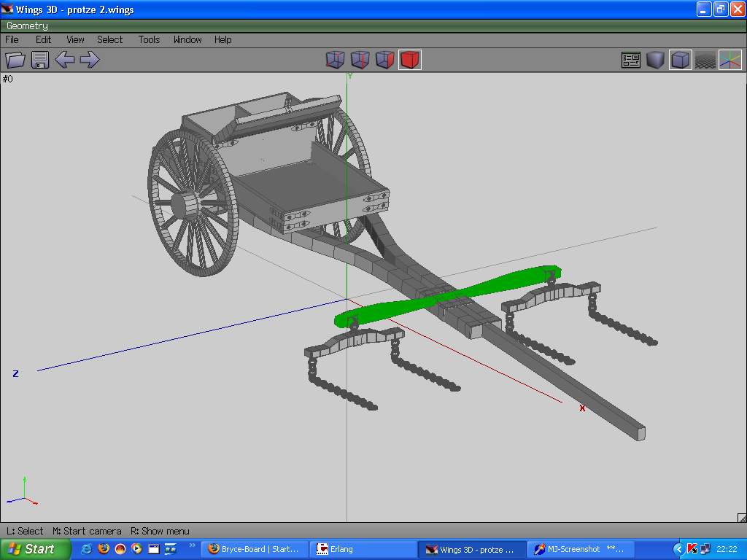Switch to edge selection mode cube
This screenshot has width=747, height=560.
pos(360,60)
